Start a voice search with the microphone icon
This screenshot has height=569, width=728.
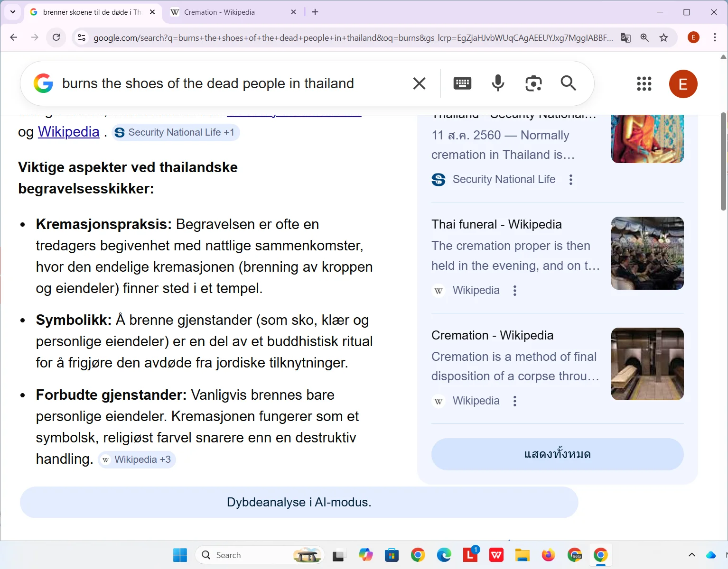click(497, 83)
